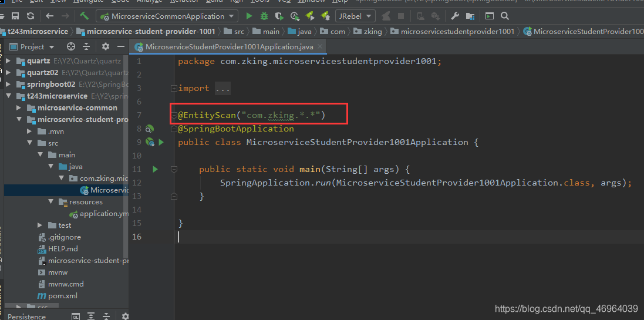The width and height of the screenshot is (644, 320).
Task: Click microservicestudentprovider1001 breadcrumb
Action: click(453, 31)
